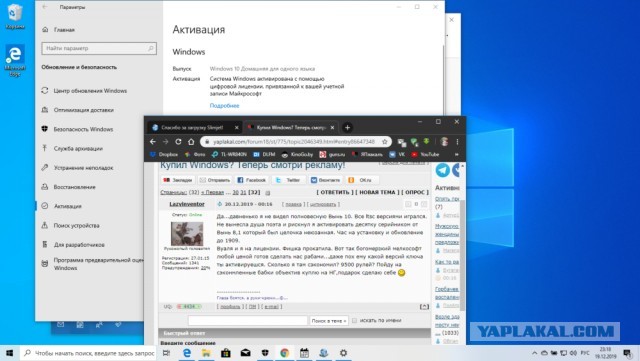Open the Windows Insider program section
This screenshot has height=361, width=640.
[x=92, y=264]
